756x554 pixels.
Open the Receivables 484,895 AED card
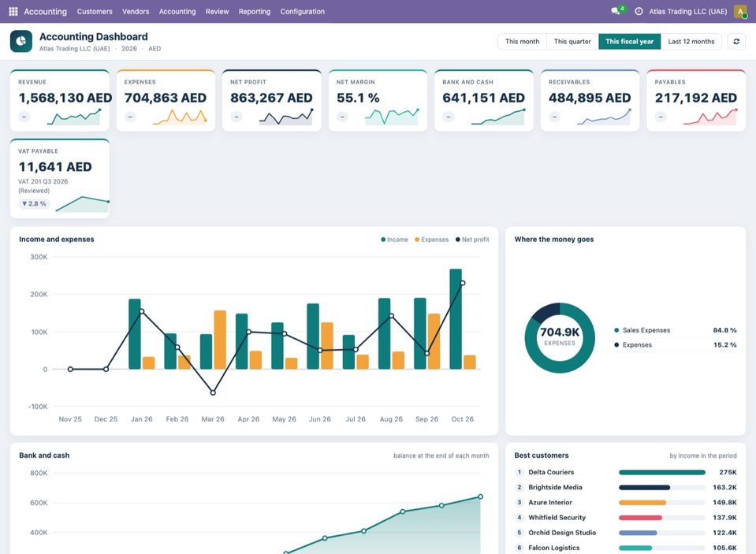coord(590,100)
